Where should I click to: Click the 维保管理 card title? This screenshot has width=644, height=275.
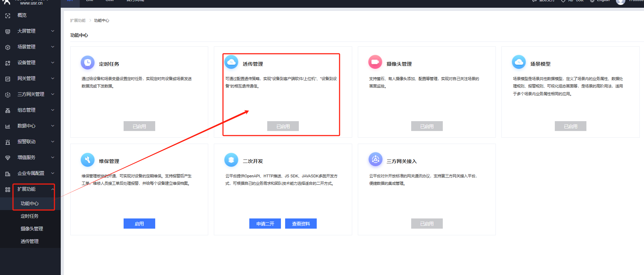point(109,161)
